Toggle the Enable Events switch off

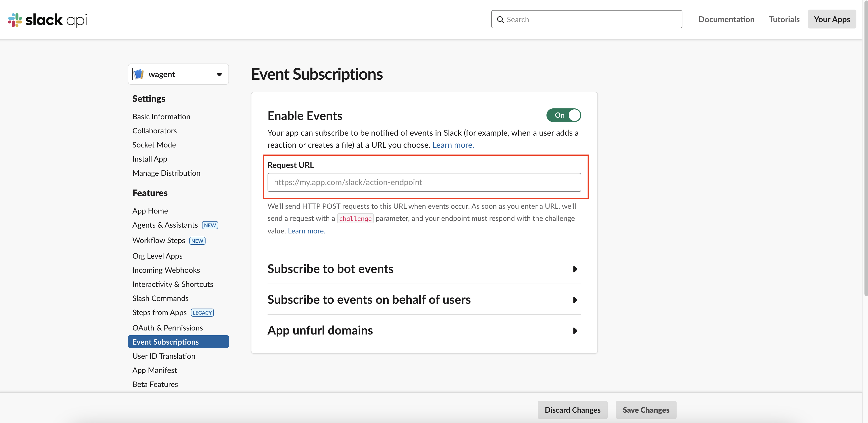[563, 115]
